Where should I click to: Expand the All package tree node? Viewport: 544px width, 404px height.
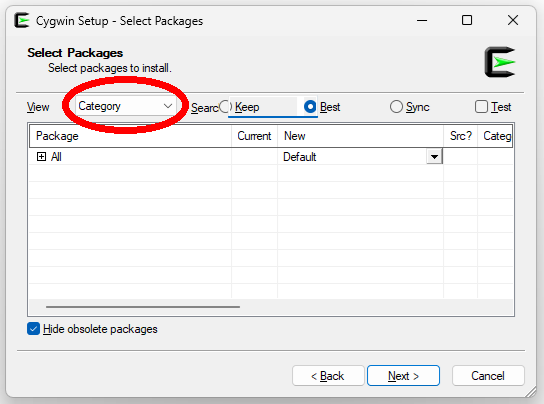tap(41, 157)
